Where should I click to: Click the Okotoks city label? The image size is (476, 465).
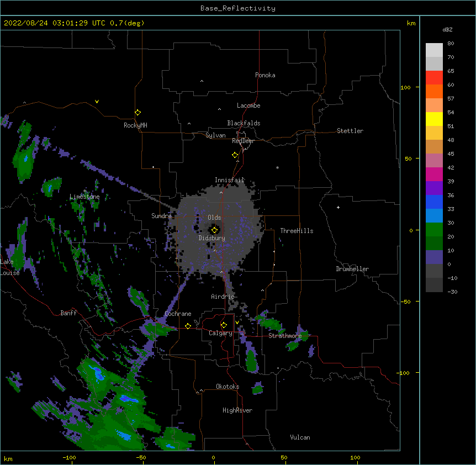click(228, 387)
